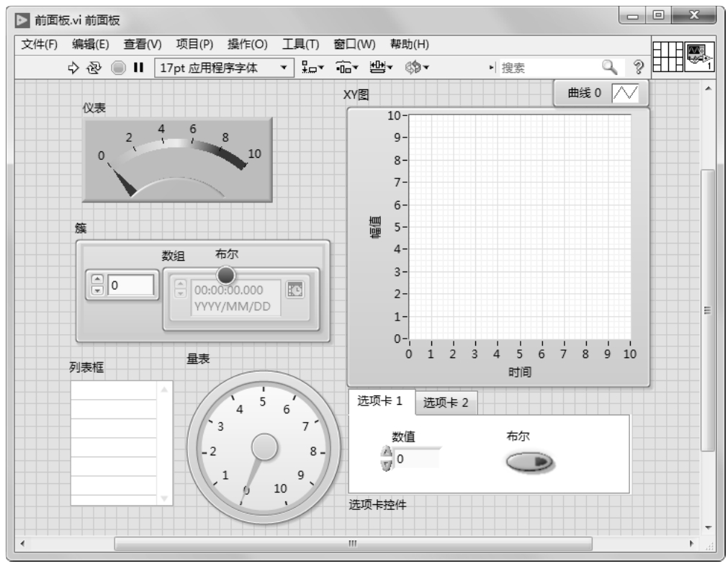Click the 曲线 0 plot legend
This screenshot has height=564, width=728.
(x=601, y=93)
